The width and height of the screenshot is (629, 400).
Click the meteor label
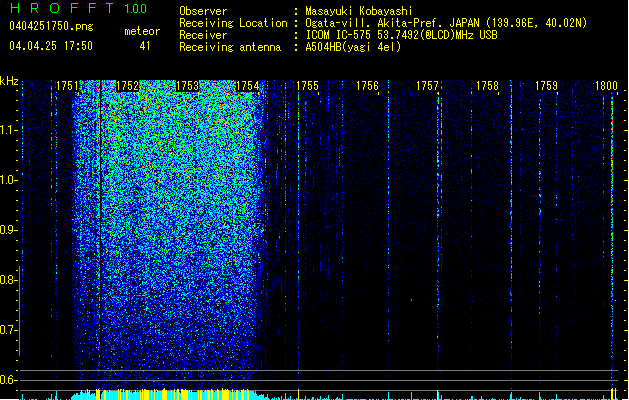[x=142, y=31]
